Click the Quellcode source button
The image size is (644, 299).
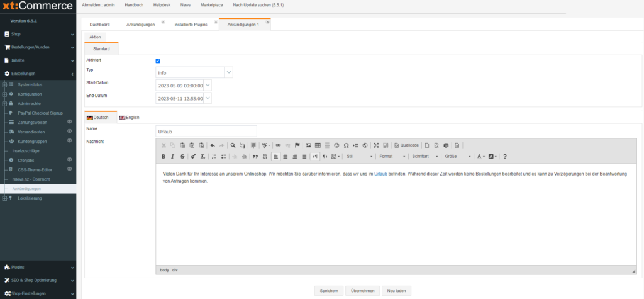click(406, 145)
